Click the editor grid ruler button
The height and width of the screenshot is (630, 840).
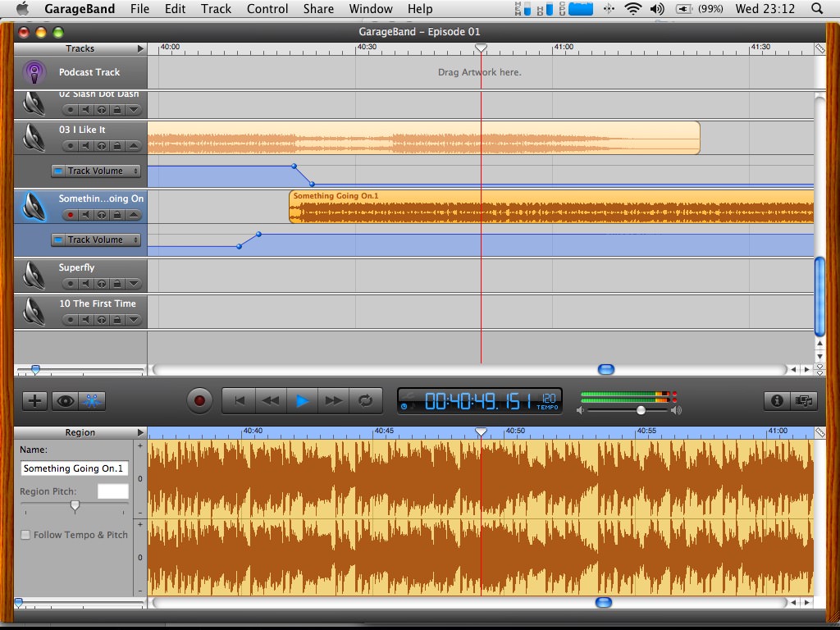coord(819,432)
